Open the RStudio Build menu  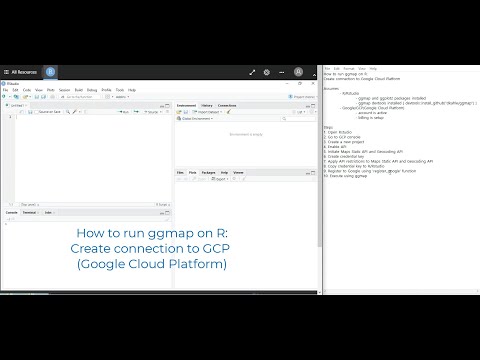pyautogui.click(x=79, y=90)
